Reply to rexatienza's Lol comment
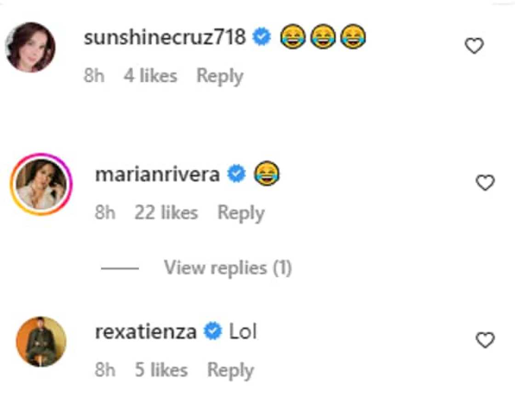Image resolution: width=515 pixels, height=420 pixels. tap(230, 370)
